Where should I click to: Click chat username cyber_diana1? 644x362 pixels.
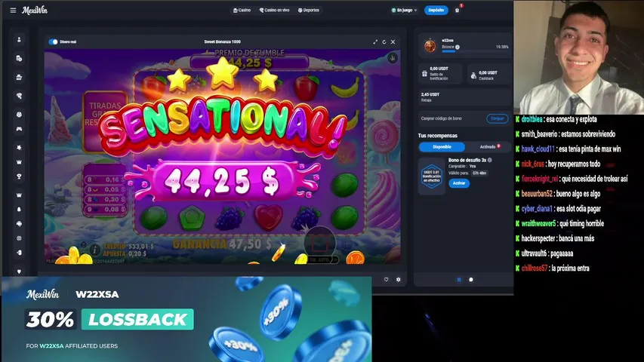(536, 208)
